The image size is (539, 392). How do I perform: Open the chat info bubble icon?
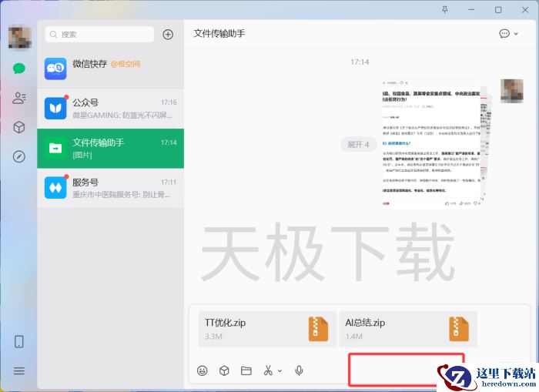coord(504,33)
